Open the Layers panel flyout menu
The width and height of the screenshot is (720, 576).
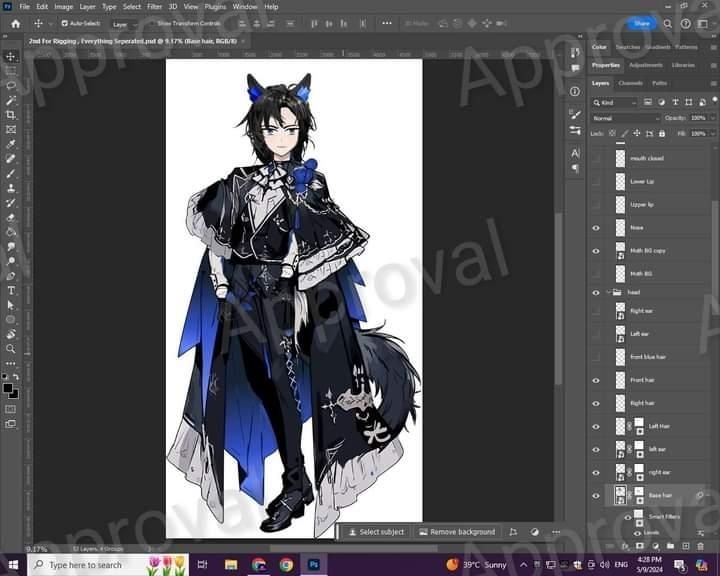click(713, 84)
